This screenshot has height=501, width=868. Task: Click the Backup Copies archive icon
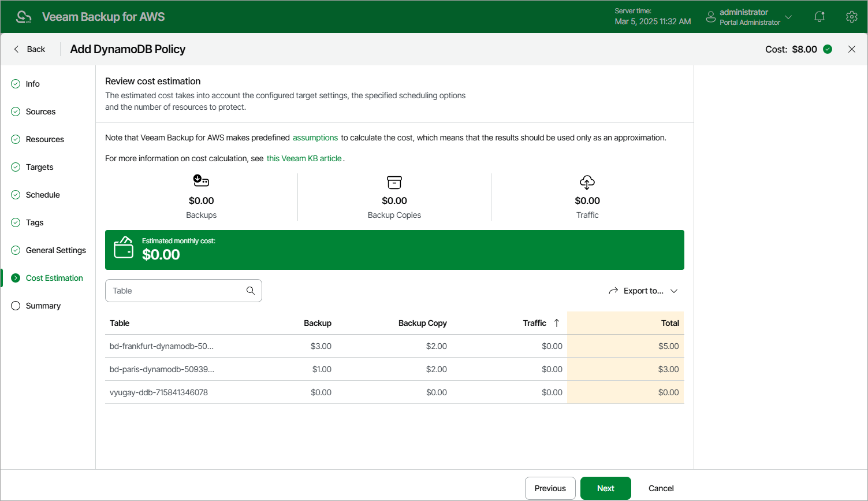tap(394, 183)
